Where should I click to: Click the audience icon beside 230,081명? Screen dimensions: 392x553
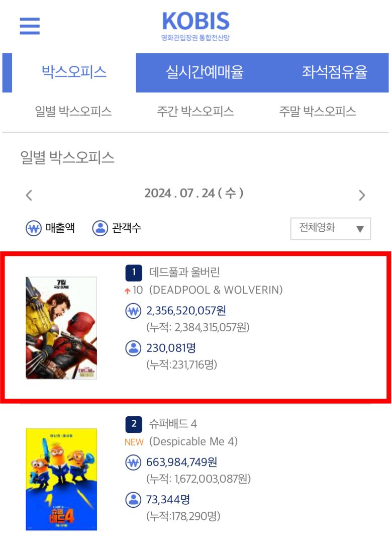tap(133, 348)
